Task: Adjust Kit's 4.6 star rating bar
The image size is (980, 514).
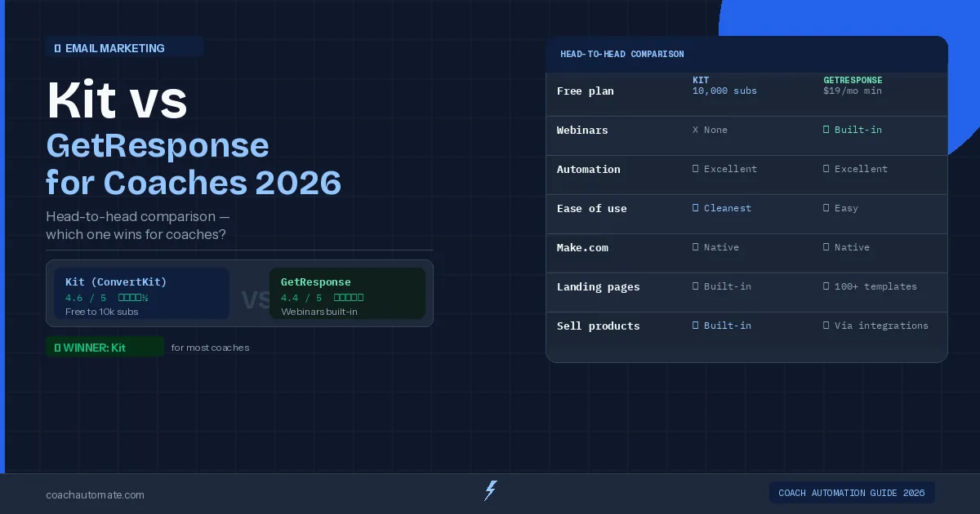Action: [x=132, y=297]
